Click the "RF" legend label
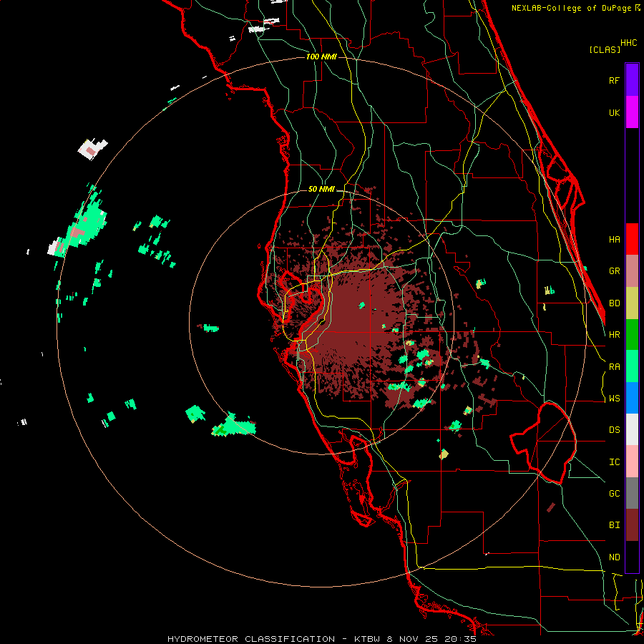This screenshot has height=644, width=644. coord(614,80)
